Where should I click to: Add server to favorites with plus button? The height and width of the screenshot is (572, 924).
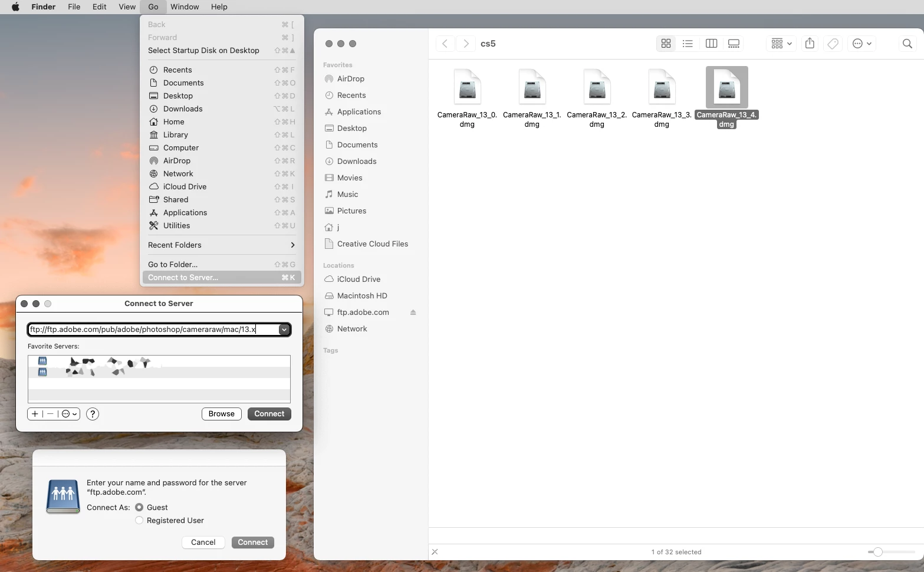point(35,414)
